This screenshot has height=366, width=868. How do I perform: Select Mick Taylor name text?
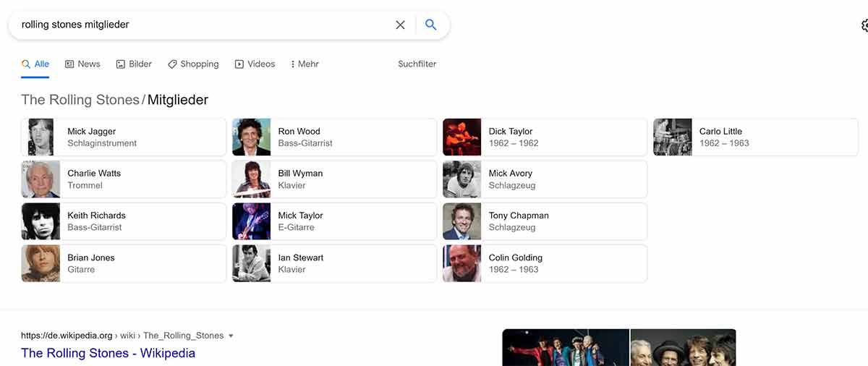(300, 216)
